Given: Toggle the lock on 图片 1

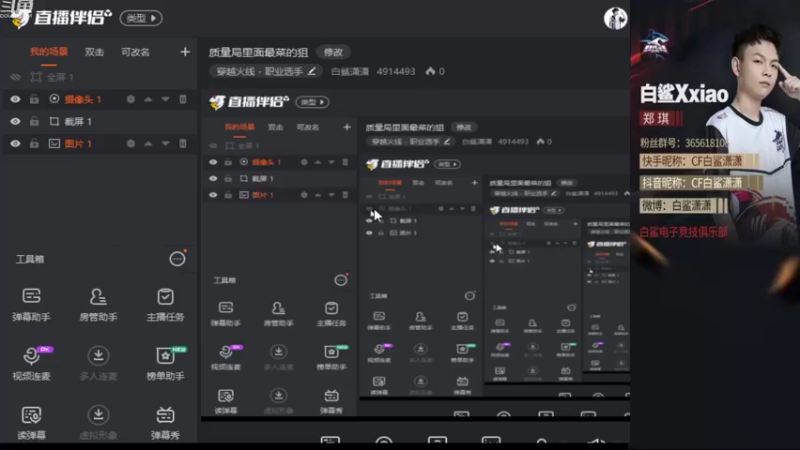Looking at the screenshot, I should 34,143.
